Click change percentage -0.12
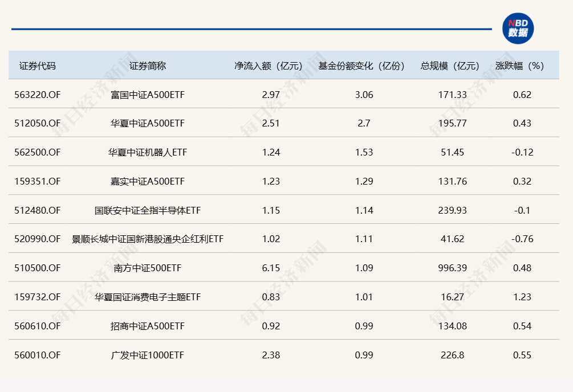Screen dimensions: 573x392 522,152
